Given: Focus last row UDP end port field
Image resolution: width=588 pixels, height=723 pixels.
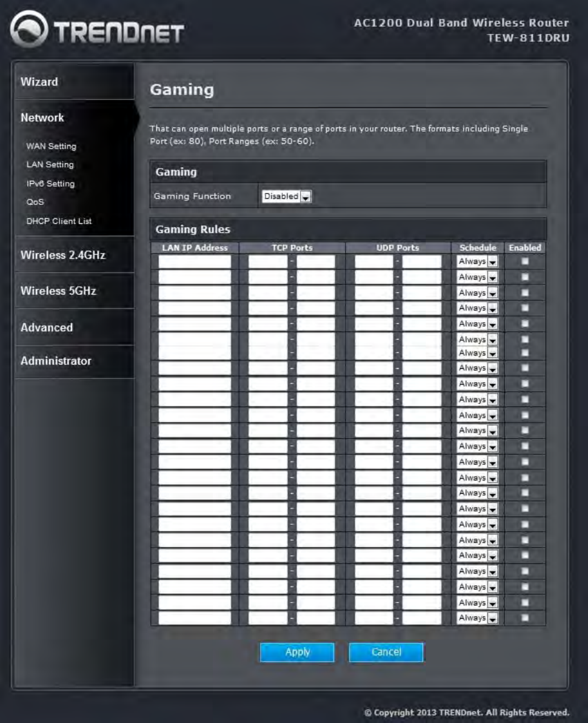Looking at the screenshot, I should pos(422,618).
